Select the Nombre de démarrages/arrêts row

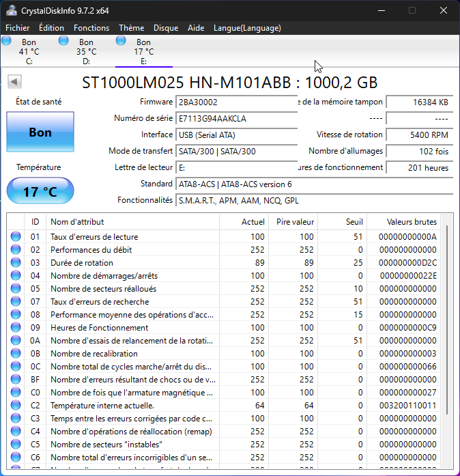pos(224,276)
